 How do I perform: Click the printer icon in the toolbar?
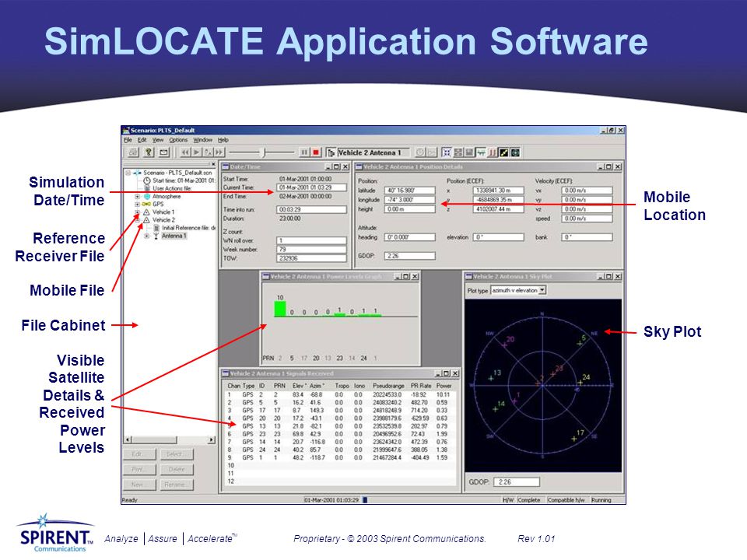click(133, 152)
